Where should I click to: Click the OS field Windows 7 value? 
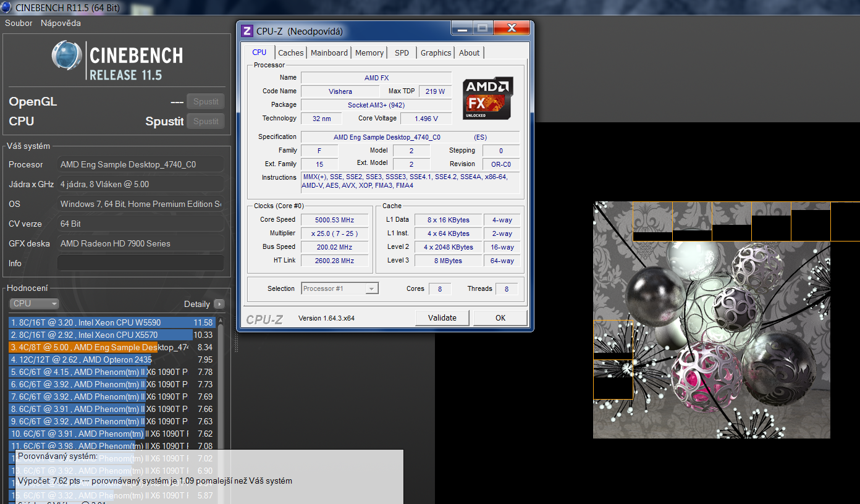point(141,204)
